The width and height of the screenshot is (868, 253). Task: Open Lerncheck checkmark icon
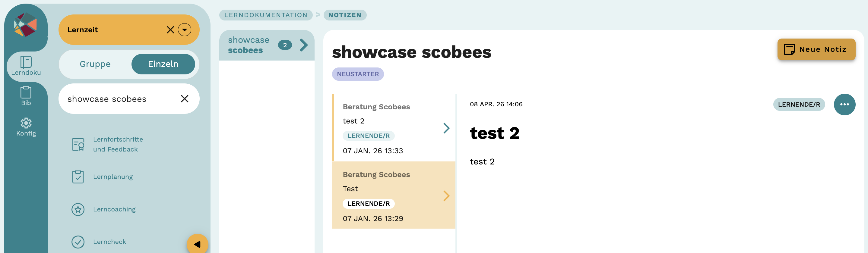point(78,242)
